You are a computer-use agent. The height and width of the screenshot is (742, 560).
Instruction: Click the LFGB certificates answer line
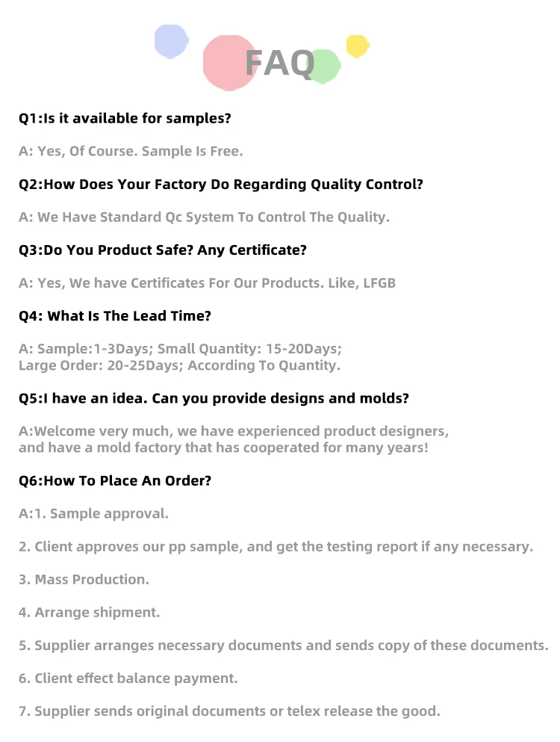coord(207,282)
